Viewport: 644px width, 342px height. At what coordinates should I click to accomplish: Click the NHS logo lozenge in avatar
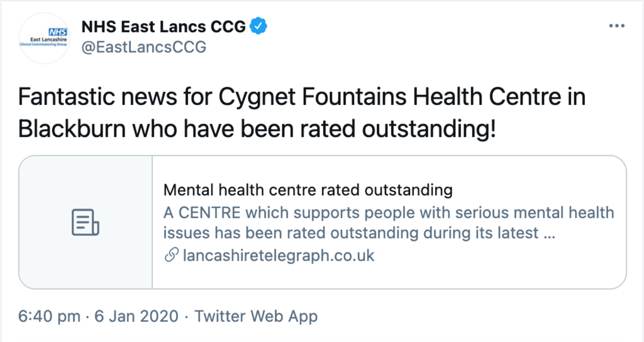[58, 30]
